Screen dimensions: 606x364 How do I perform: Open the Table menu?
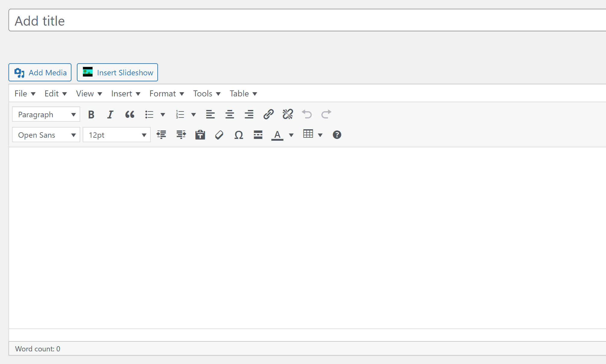click(243, 94)
